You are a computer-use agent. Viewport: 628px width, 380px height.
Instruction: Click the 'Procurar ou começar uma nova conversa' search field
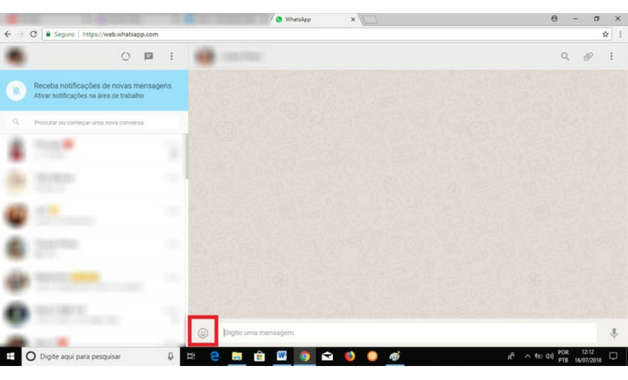[94, 123]
